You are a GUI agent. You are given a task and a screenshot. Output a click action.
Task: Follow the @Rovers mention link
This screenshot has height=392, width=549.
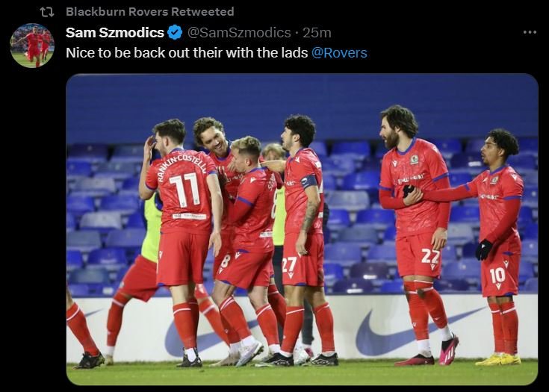[x=339, y=53]
